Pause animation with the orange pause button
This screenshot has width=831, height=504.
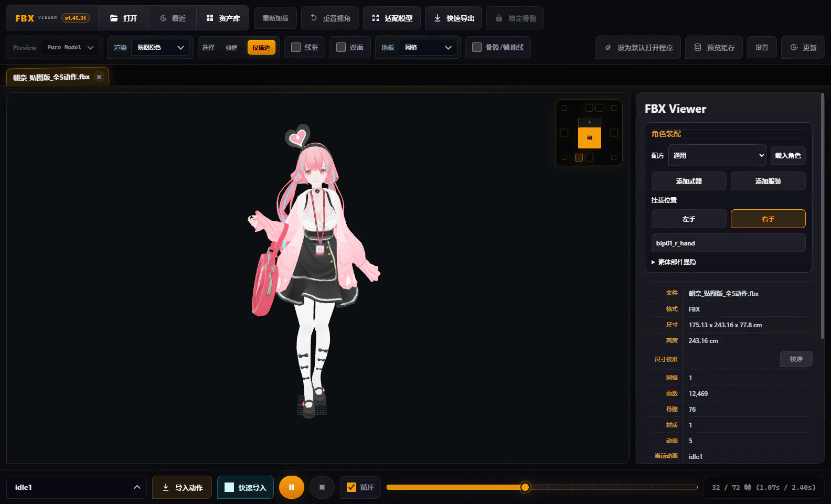292,487
